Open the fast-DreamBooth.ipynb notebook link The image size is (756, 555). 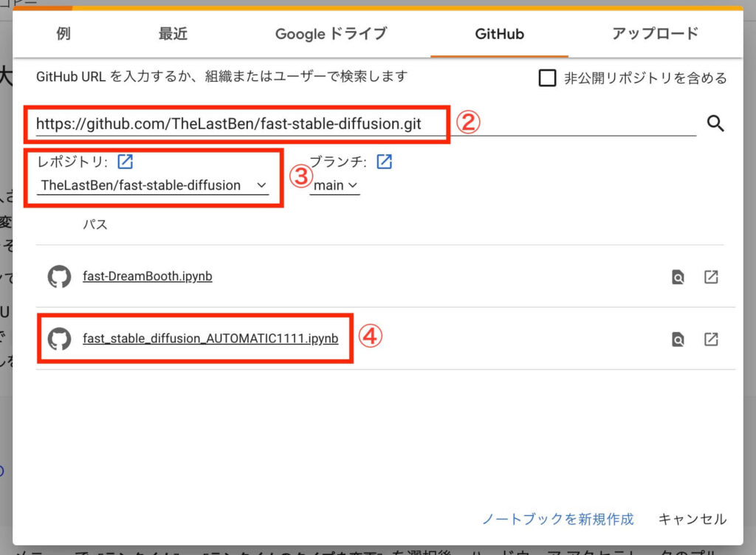tap(148, 276)
